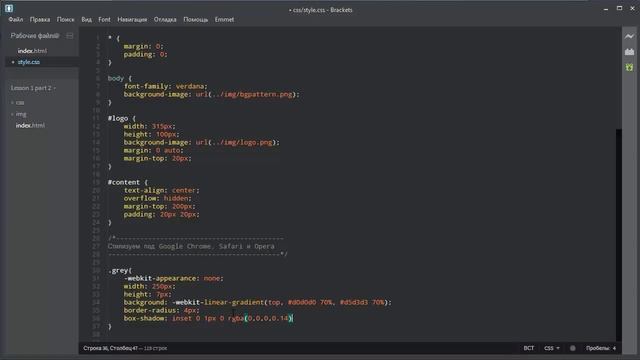The height and width of the screenshot is (360, 640).
Task: Open the Отладка menu
Action: [x=165, y=20]
